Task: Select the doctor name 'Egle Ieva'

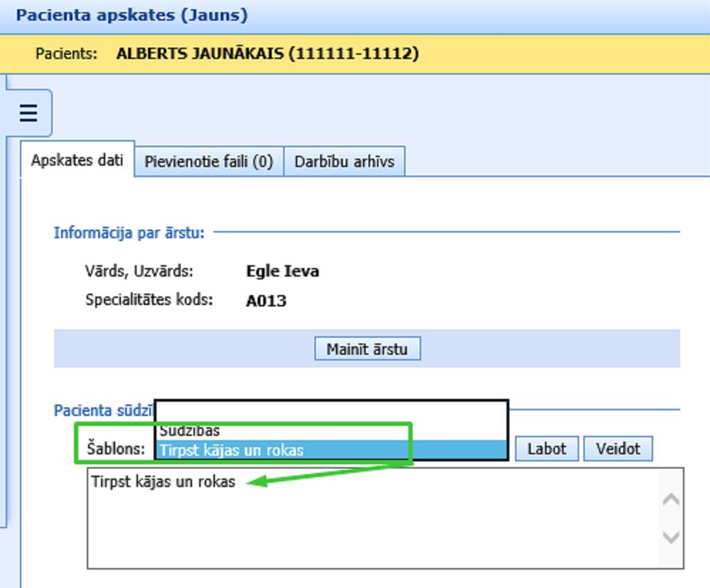Action: pos(282,271)
